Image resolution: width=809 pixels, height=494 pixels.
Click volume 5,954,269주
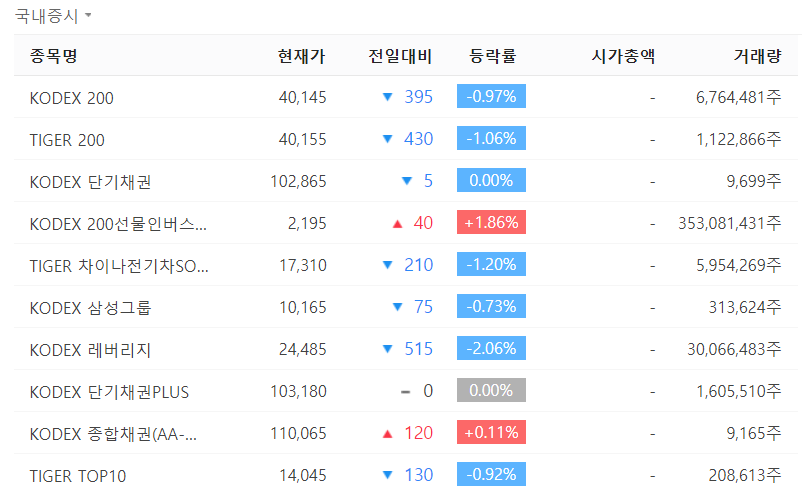(738, 265)
